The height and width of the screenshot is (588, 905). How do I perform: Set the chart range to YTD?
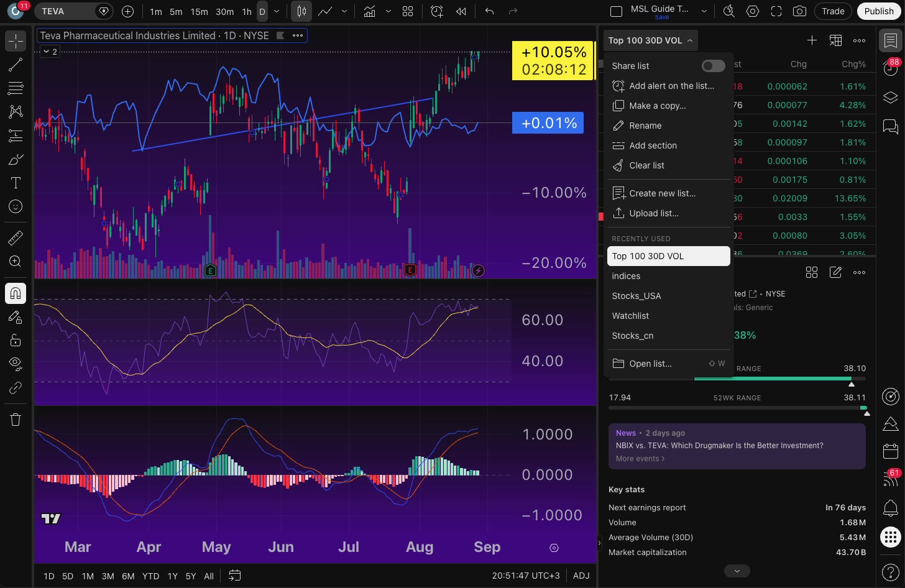pyautogui.click(x=150, y=576)
